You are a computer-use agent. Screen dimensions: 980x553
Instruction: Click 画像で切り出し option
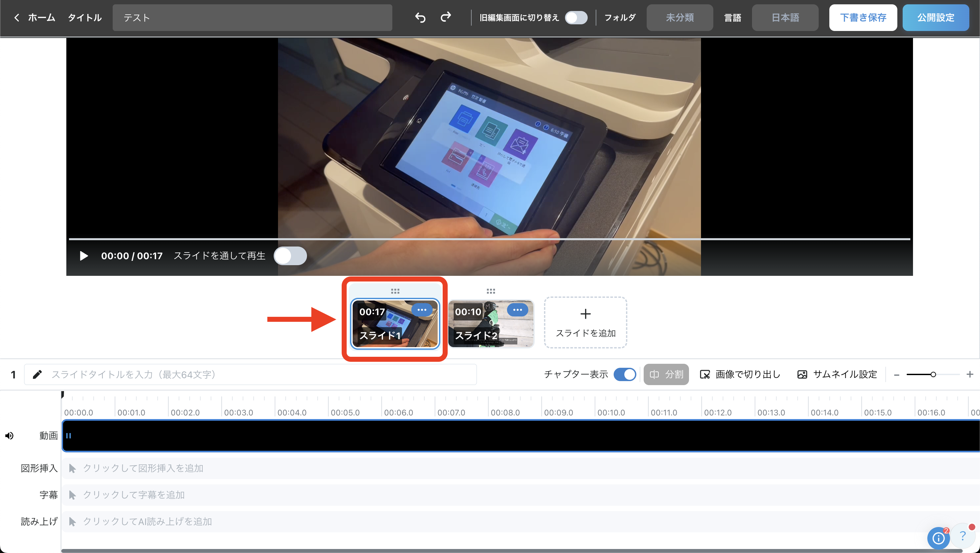(740, 375)
